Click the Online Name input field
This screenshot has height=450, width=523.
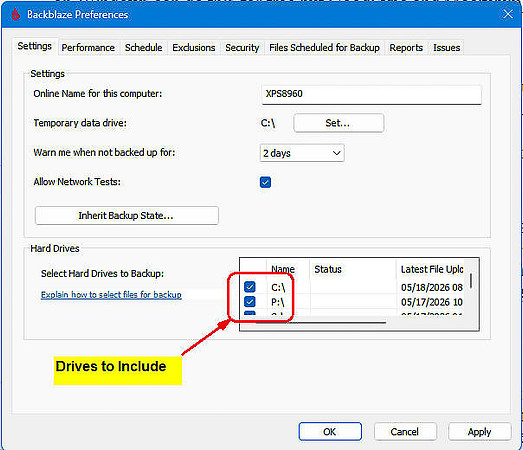(371, 94)
